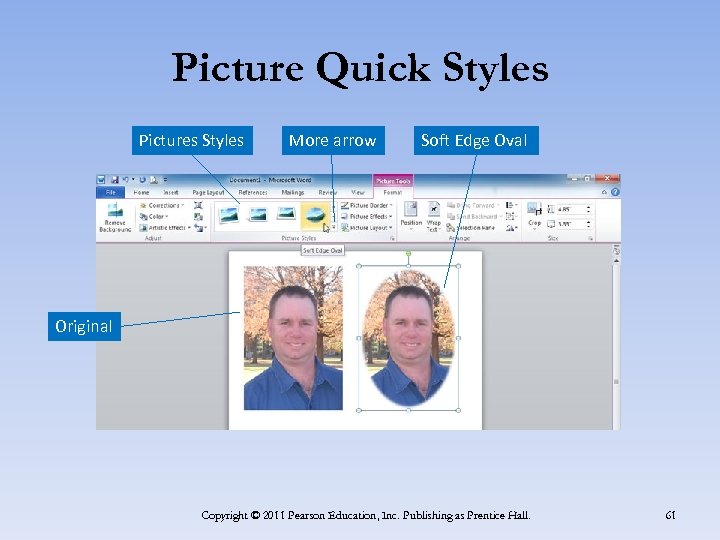Switch to the Mailings tab
Image resolution: width=720 pixels, height=540 pixels.
coord(292,192)
